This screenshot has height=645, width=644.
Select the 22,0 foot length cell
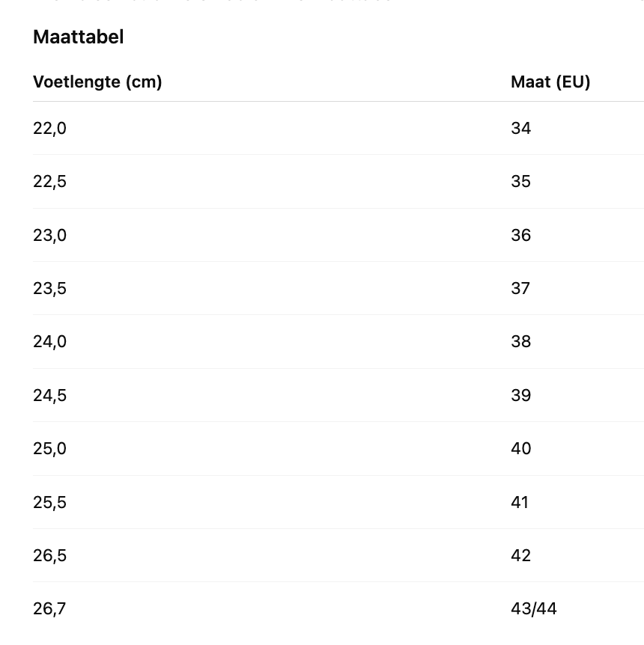pyautogui.click(x=49, y=128)
